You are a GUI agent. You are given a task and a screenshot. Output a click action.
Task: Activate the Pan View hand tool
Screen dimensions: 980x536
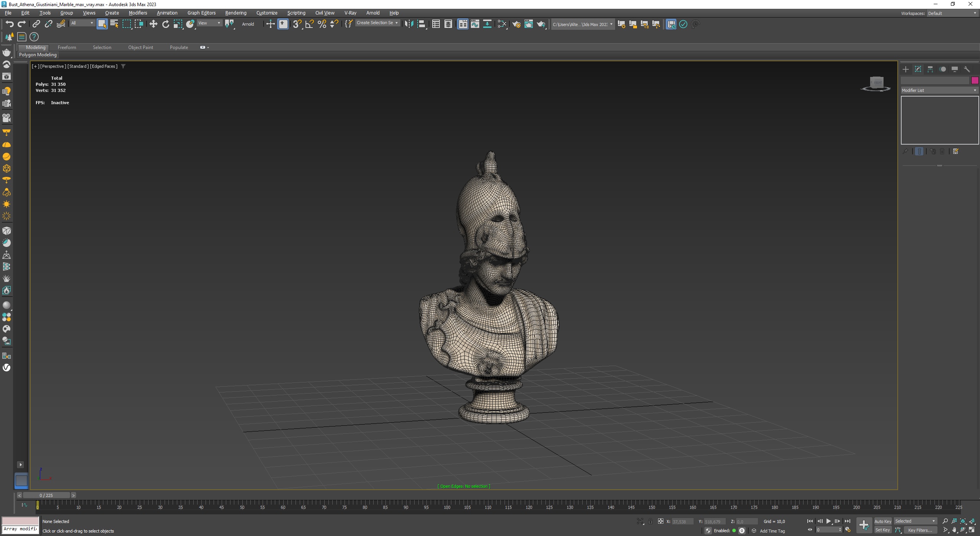click(954, 530)
